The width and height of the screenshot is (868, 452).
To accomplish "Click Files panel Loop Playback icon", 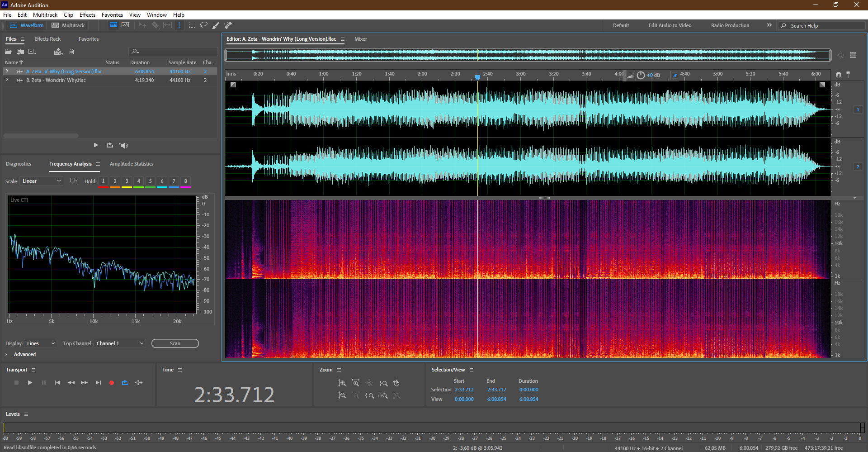I will [109, 145].
